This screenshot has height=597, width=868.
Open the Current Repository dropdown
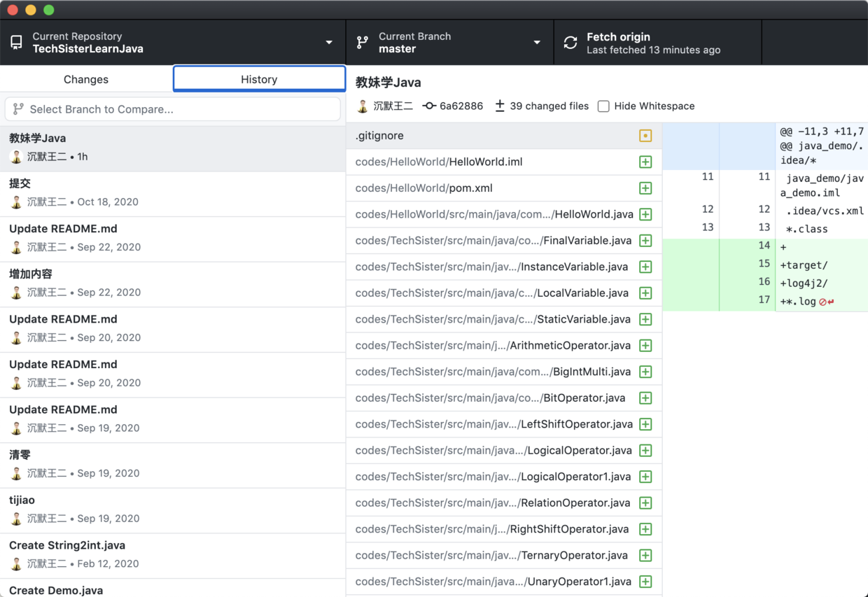173,43
